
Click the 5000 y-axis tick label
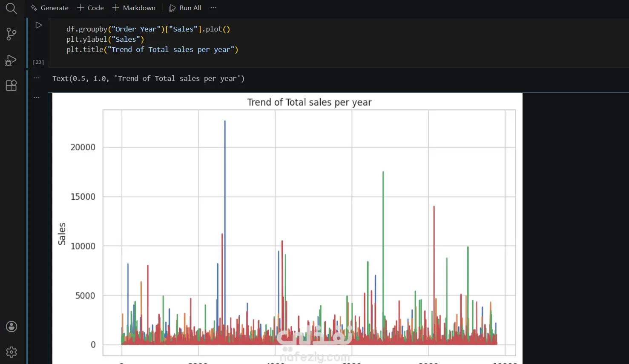(x=85, y=295)
